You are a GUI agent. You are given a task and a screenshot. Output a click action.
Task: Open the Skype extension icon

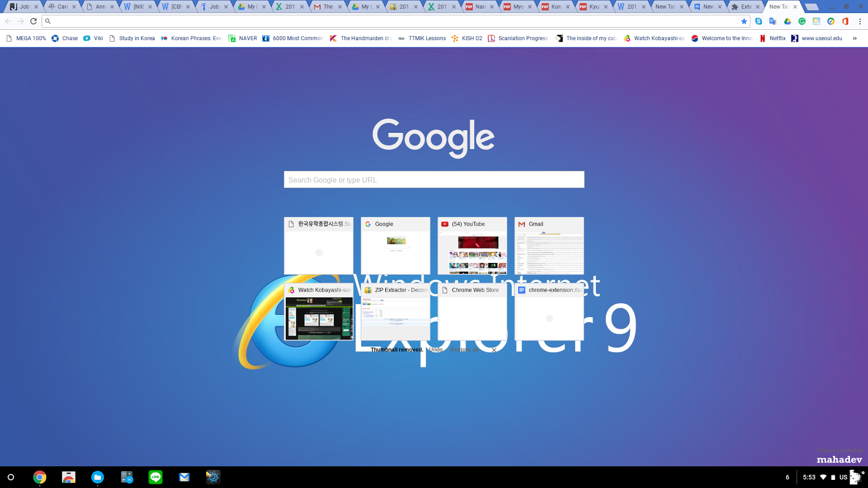tap(758, 21)
